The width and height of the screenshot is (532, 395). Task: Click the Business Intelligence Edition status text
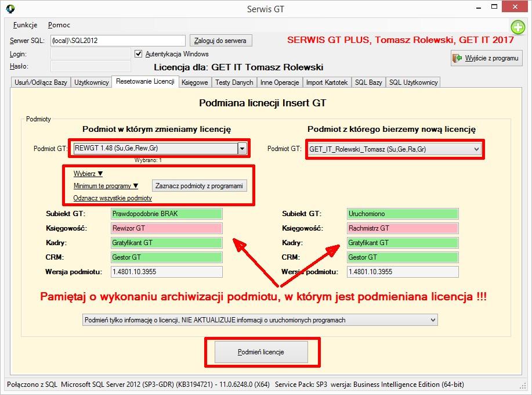pyautogui.click(x=408, y=385)
